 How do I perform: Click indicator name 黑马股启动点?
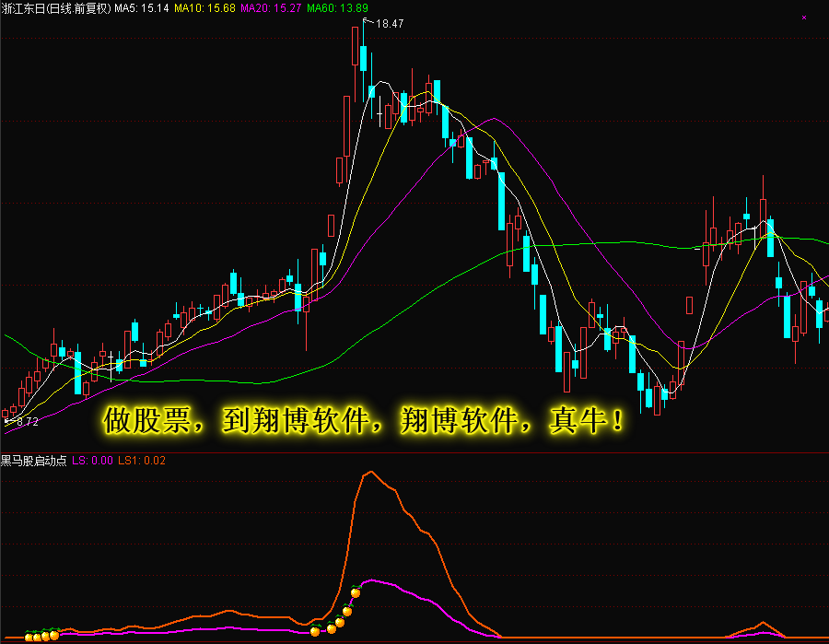[x=34, y=461]
